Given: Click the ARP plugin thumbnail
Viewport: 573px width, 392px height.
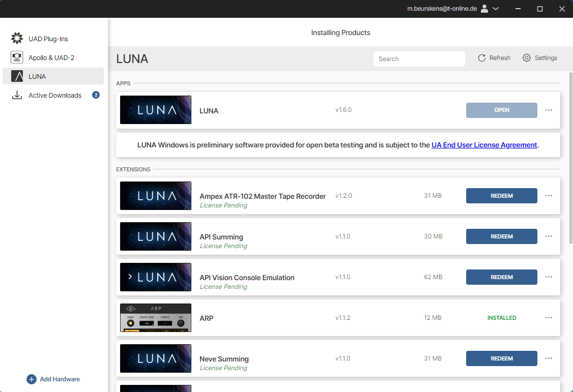Looking at the screenshot, I should (x=156, y=318).
